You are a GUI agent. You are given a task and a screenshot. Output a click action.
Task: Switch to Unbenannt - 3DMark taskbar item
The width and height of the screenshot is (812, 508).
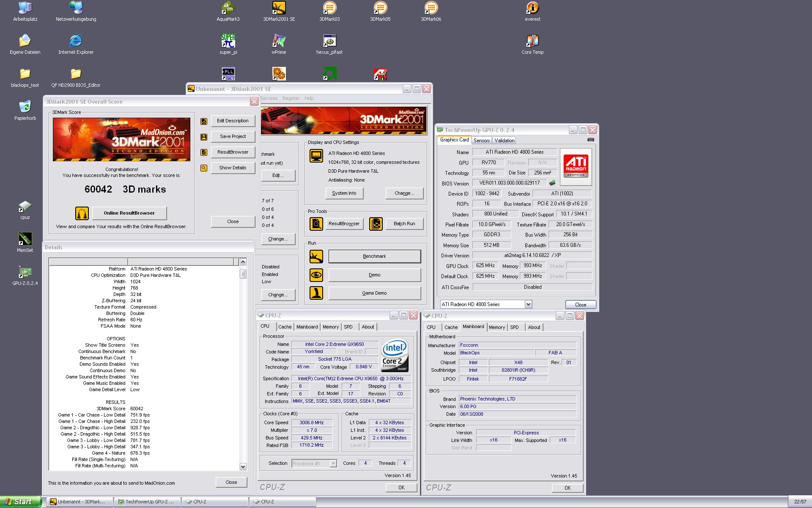tap(80, 502)
